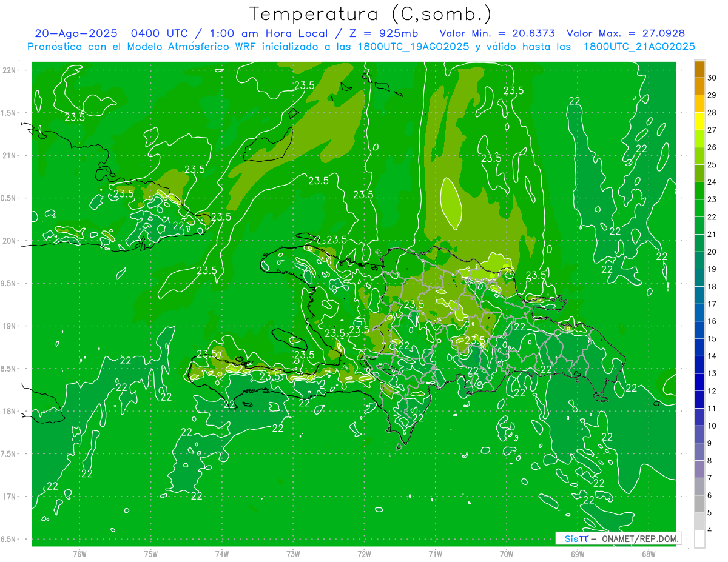Click legend label "24"
728x562 pixels.
712,182
